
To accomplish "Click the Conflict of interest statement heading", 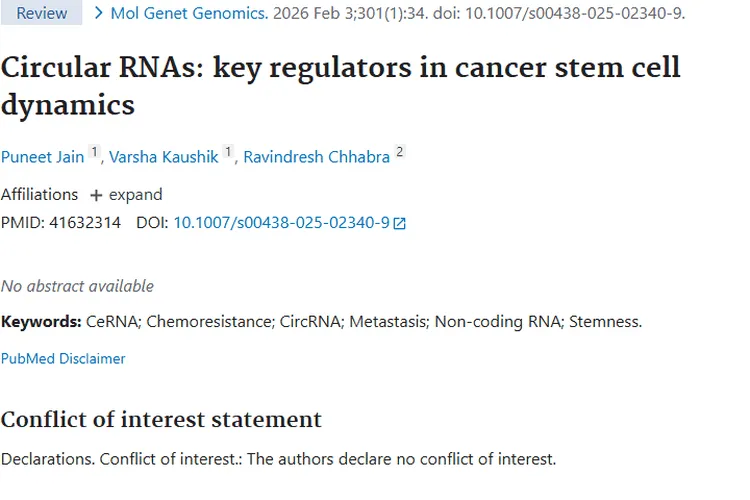I will [161, 419].
